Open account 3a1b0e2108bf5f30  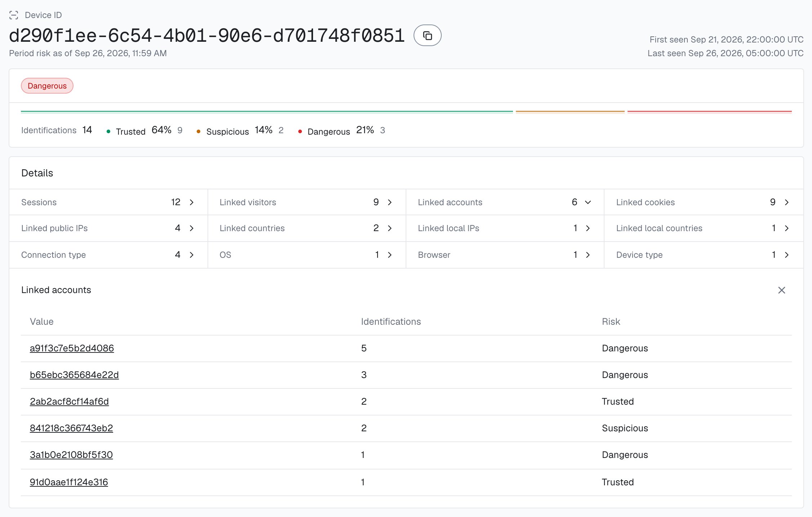71,455
